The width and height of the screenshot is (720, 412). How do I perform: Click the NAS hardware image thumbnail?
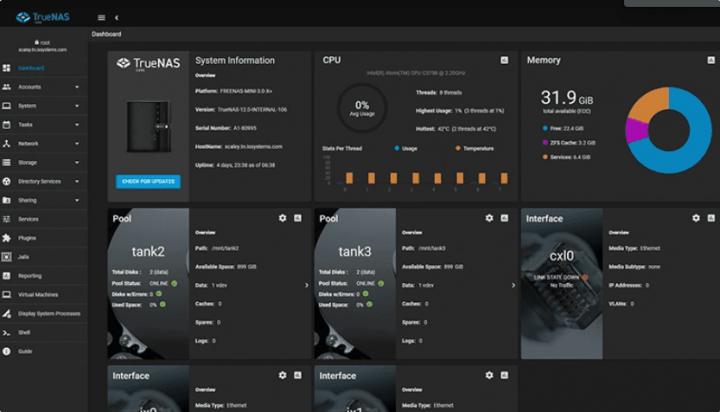(148, 126)
